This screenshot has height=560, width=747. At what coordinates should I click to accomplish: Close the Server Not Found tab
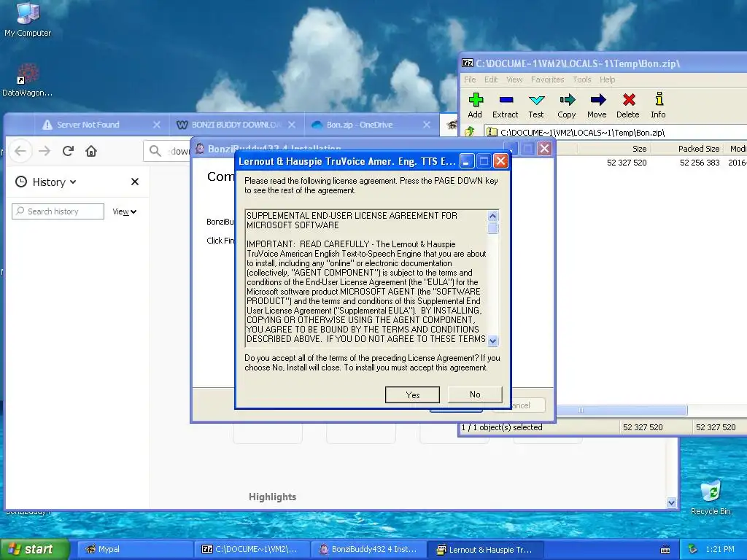157,125
